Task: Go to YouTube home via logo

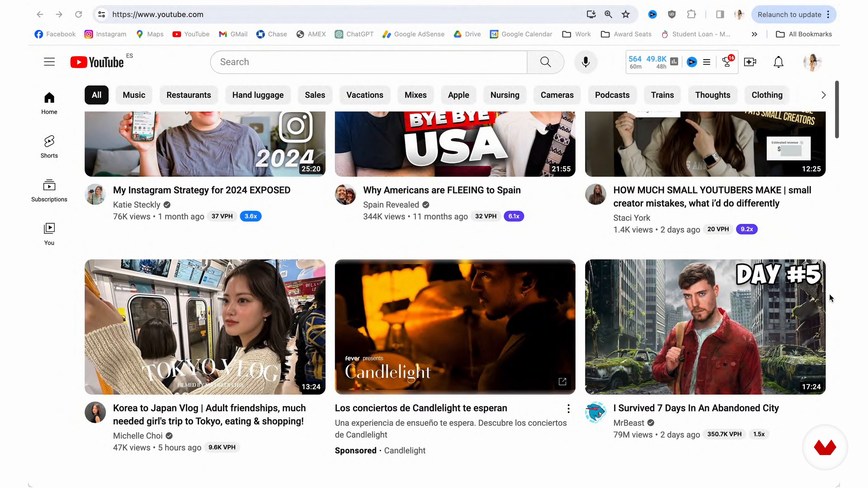Action: (97, 62)
